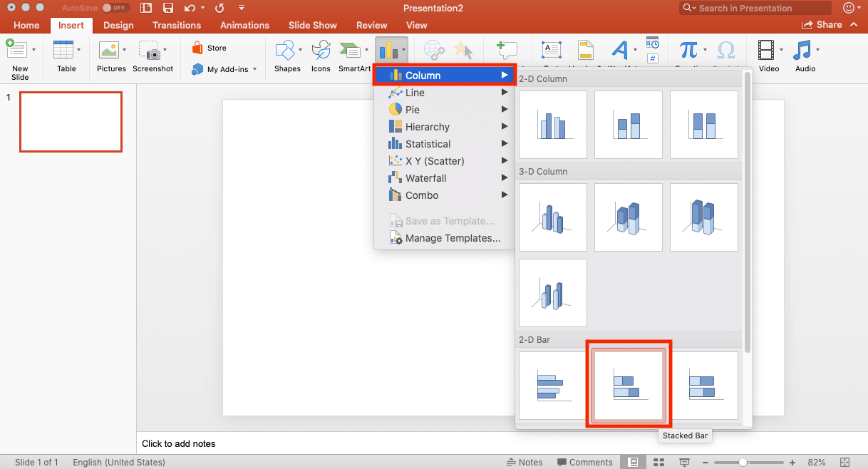The width and height of the screenshot is (868, 469).
Task: Switch to Normal view in status bar
Action: pos(633,462)
